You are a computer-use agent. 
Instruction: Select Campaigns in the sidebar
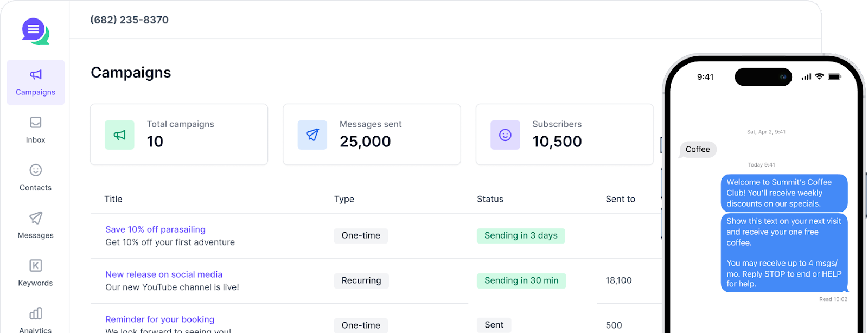pos(35,82)
